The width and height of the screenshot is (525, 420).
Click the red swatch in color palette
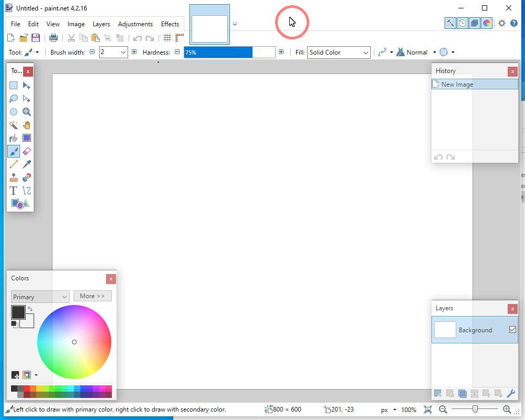[26, 388]
